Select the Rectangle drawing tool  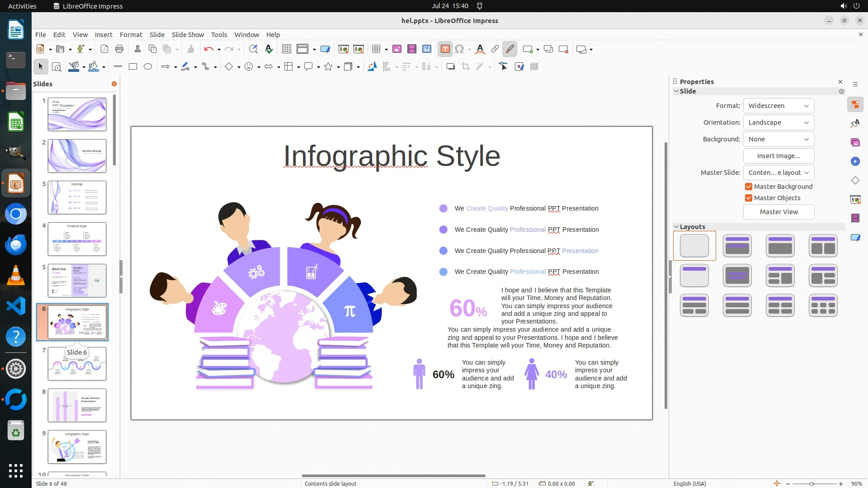click(x=133, y=67)
